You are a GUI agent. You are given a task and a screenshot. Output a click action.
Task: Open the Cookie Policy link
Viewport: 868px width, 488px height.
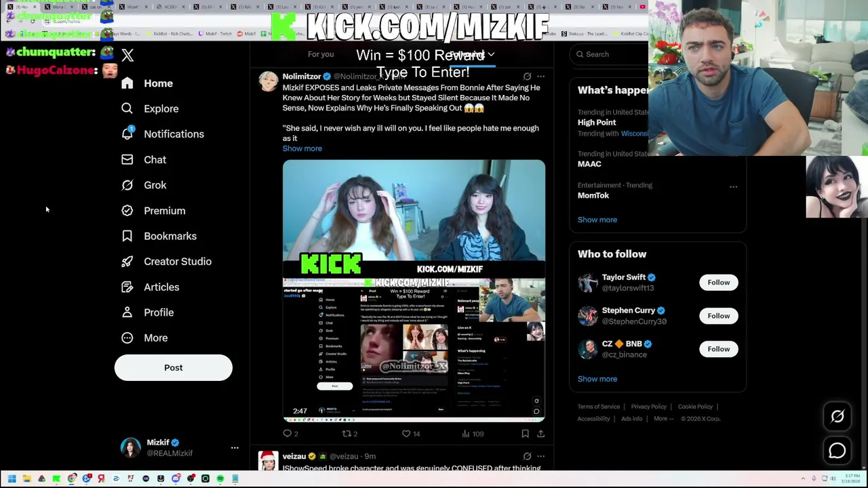point(695,407)
